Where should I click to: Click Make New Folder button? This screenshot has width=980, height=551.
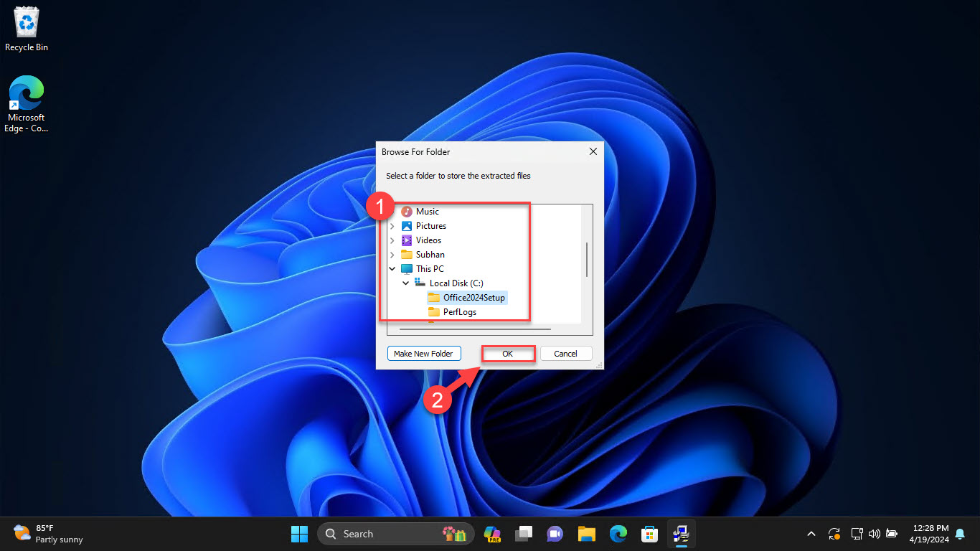(x=423, y=354)
